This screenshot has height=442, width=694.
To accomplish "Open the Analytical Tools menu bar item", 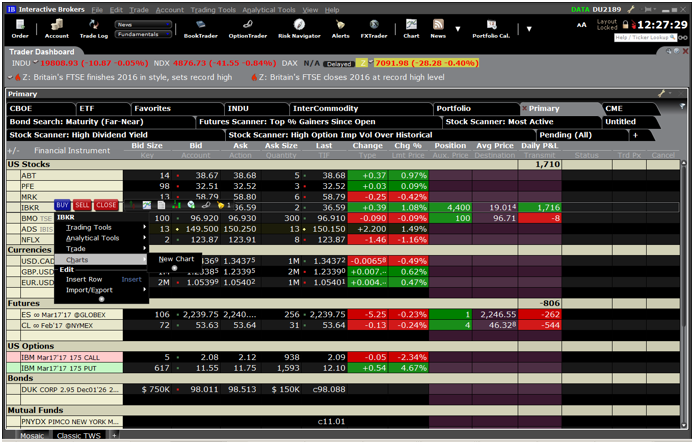I will click(x=269, y=10).
